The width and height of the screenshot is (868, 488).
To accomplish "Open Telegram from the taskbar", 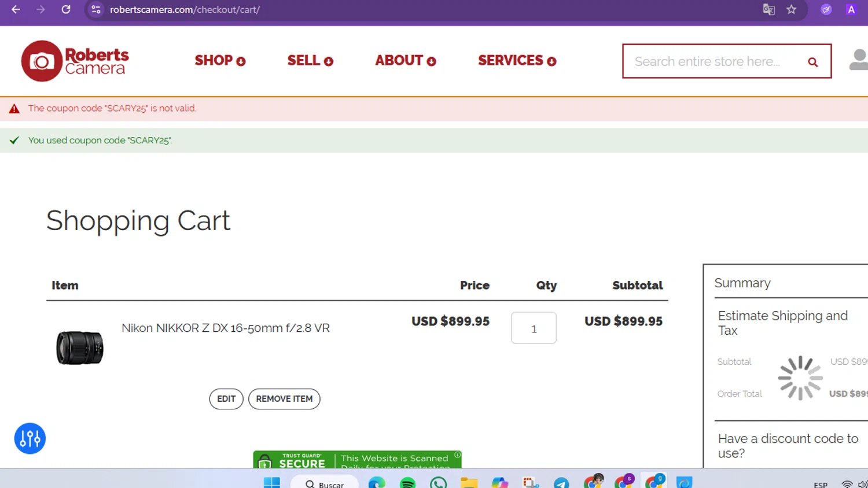I will (x=561, y=483).
